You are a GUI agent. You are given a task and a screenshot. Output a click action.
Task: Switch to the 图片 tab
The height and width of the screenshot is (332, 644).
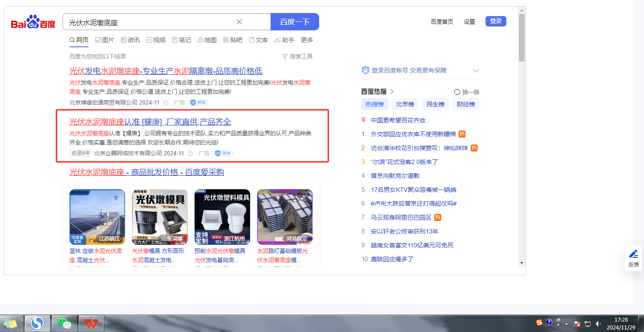(x=105, y=40)
